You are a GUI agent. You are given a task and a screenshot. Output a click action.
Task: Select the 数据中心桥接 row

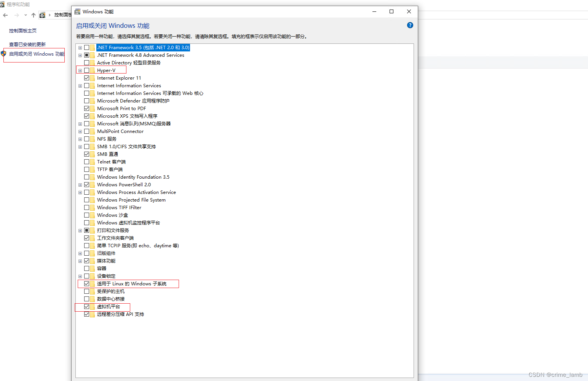tap(111, 299)
